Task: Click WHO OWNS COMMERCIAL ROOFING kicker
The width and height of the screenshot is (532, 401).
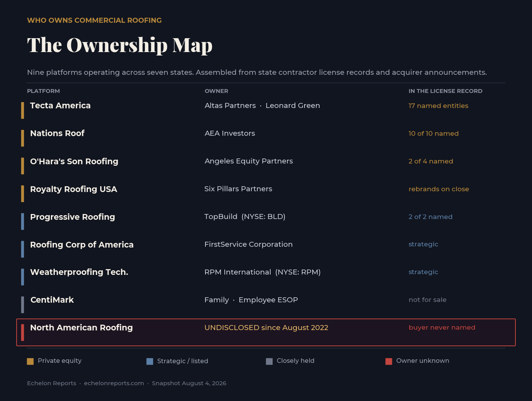Action: coord(94,20)
